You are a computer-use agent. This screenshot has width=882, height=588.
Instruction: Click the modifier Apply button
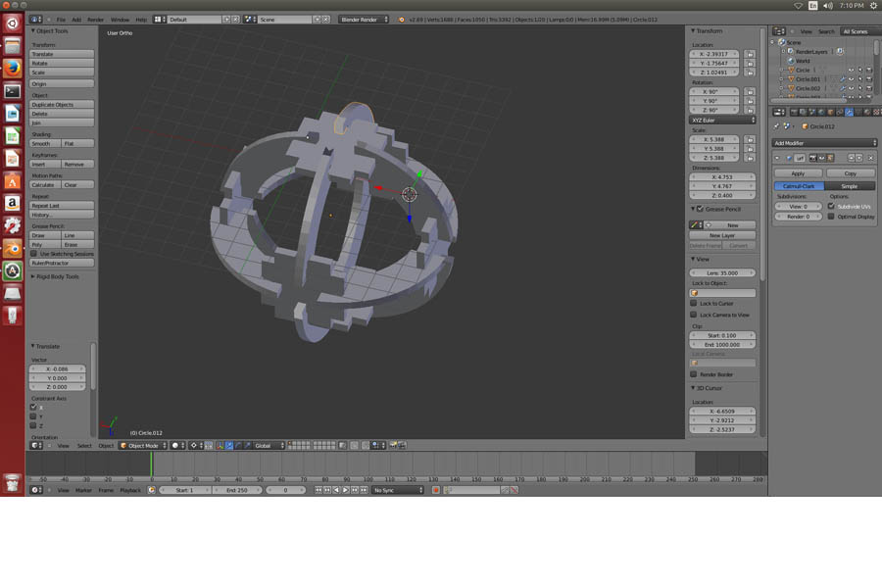click(798, 173)
